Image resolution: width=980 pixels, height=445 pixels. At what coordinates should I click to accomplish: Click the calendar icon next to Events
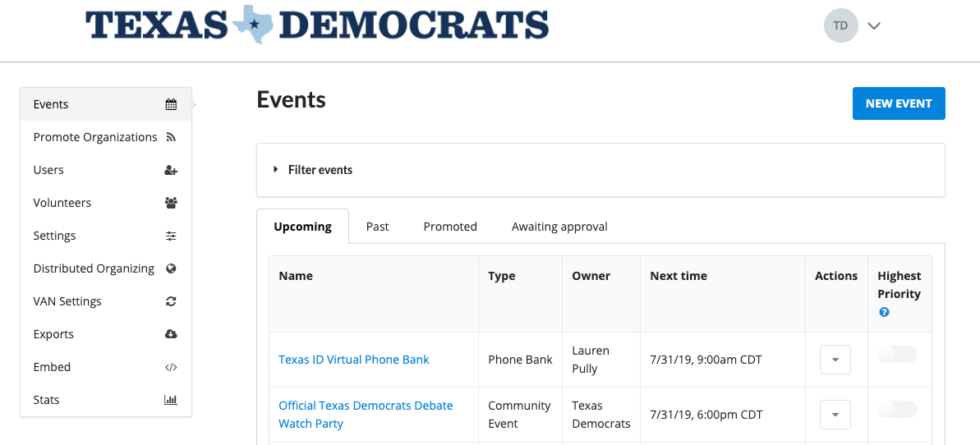click(171, 104)
